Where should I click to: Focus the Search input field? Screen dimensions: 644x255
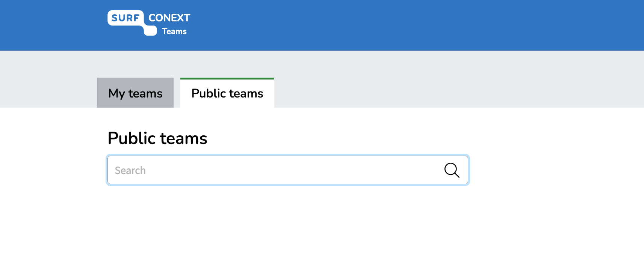coord(288,170)
